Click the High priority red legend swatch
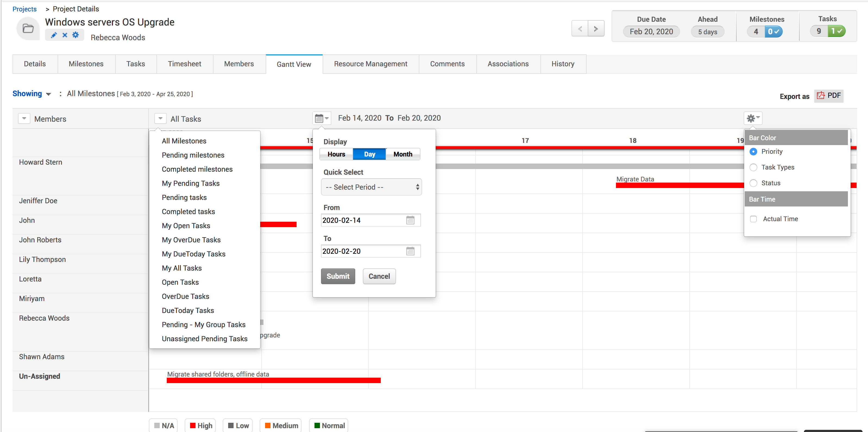The width and height of the screenshot is (868, 432). point(193,425)
